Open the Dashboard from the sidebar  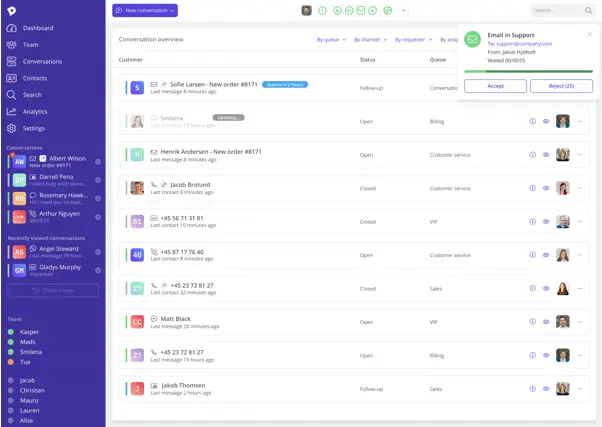37,28
